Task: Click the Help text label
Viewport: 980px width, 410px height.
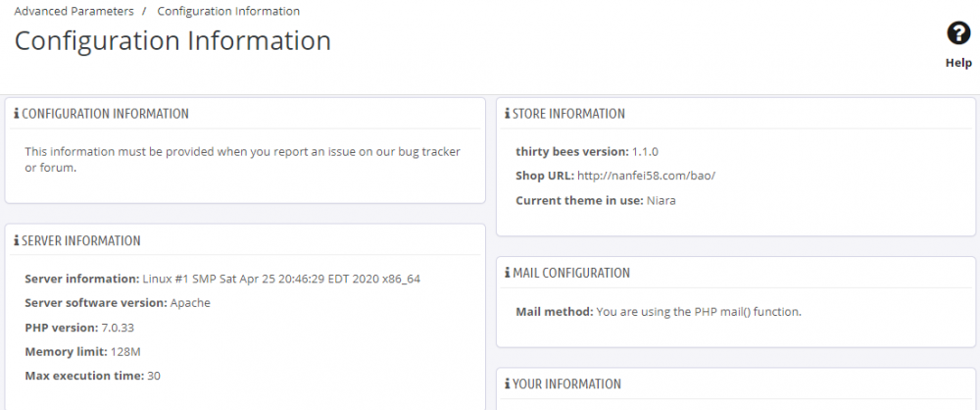Action: point(958,63)
